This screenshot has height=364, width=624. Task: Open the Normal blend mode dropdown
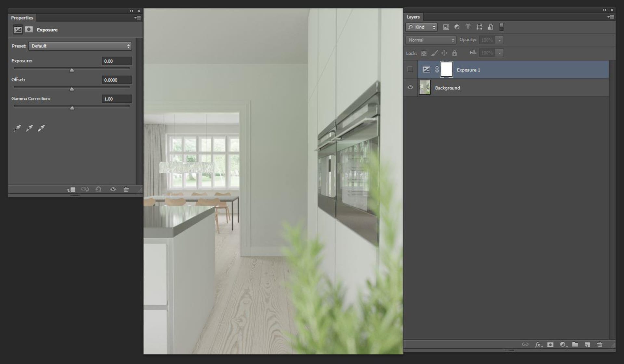pos(431,40)
